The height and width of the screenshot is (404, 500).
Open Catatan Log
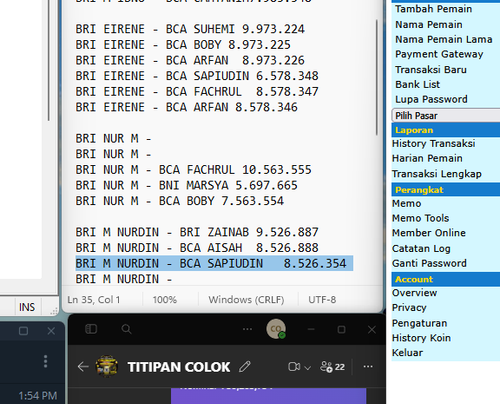coord(421,248)
